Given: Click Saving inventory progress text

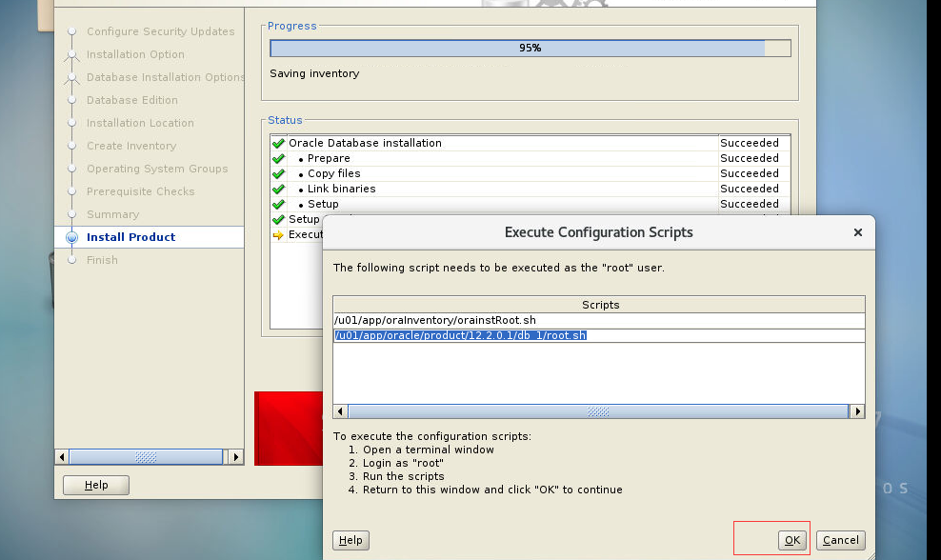Looking at the screenshot, I should click(314, 74).
